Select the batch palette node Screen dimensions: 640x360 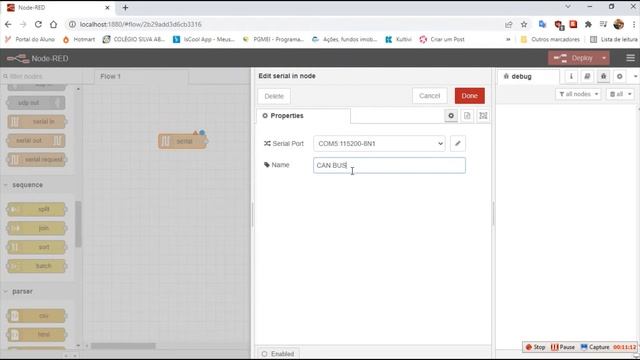tap(36, 266)
